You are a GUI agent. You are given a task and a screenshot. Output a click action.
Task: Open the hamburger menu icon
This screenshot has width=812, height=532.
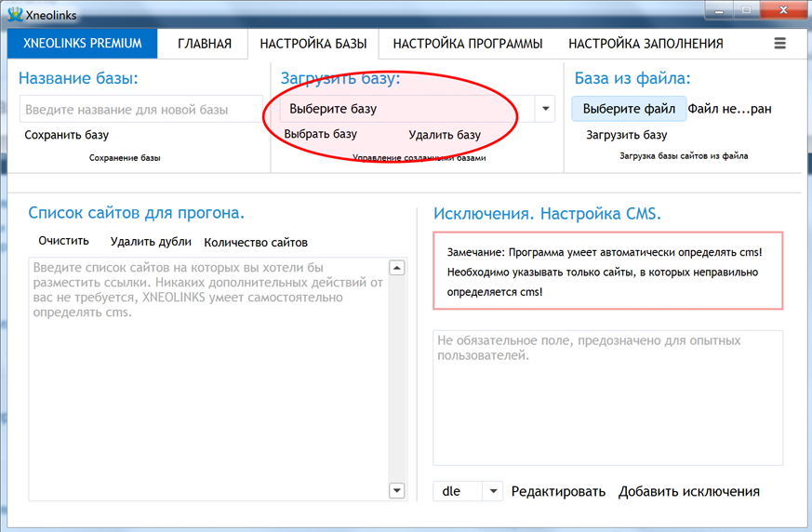pyautogui.click(x=779, y=44)
